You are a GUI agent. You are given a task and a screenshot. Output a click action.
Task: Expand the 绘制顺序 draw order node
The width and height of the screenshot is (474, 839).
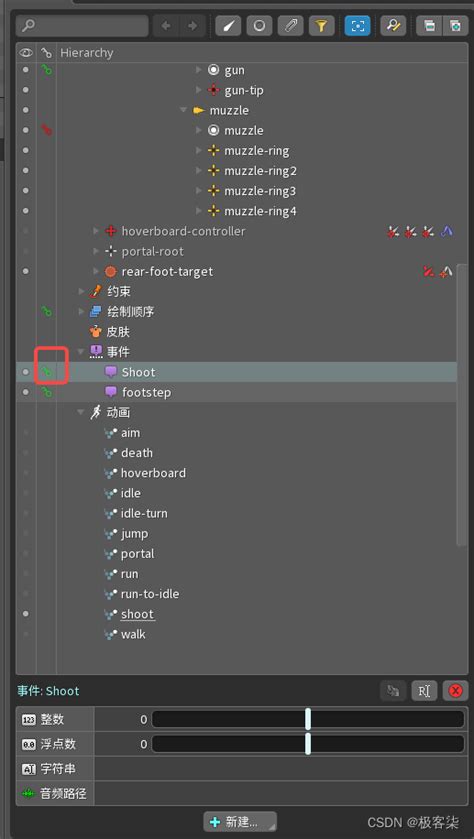click(81, 311)
